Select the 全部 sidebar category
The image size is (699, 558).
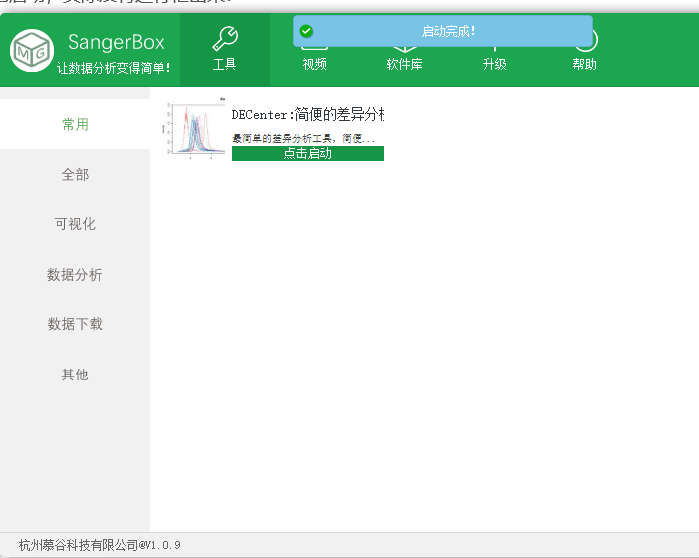pos(75,174)
